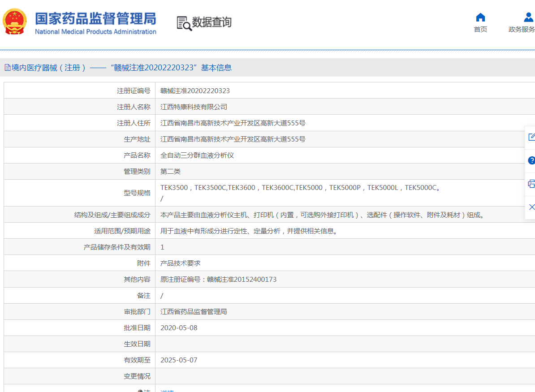Go to 首页 home icon
This screenshot has height=392, width=535.
point(480,17)
